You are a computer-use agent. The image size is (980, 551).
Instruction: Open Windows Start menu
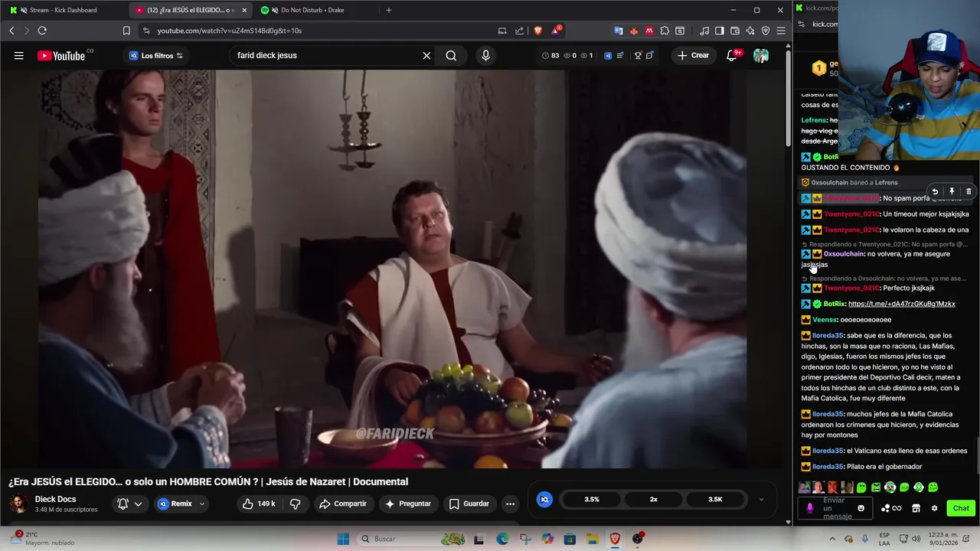[344, 539]
